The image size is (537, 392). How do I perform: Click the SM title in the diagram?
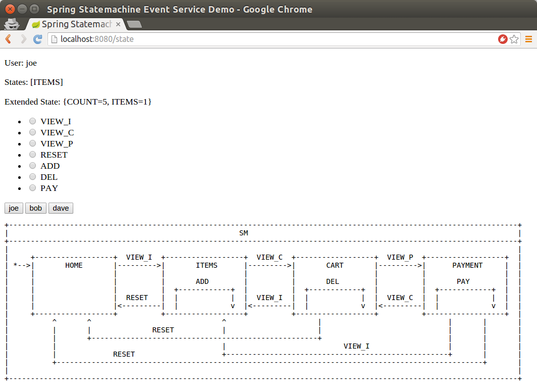point(243,233)
